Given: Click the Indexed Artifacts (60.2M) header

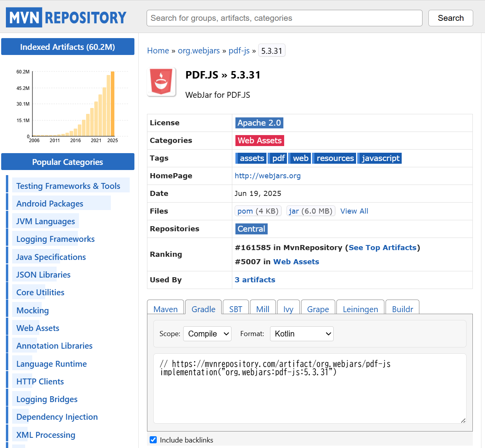Looking at the screenshot, I should pos(68,47).
